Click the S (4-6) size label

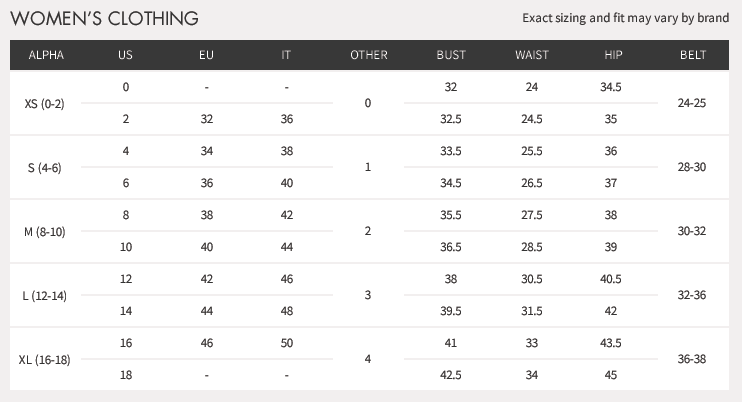[44, 167]
